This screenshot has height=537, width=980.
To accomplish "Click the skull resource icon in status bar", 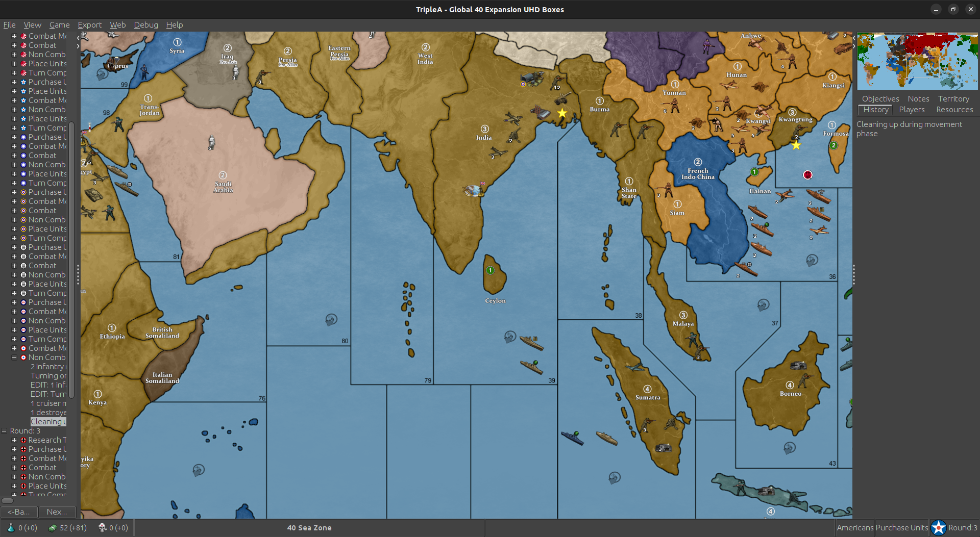I will point(102,527).
